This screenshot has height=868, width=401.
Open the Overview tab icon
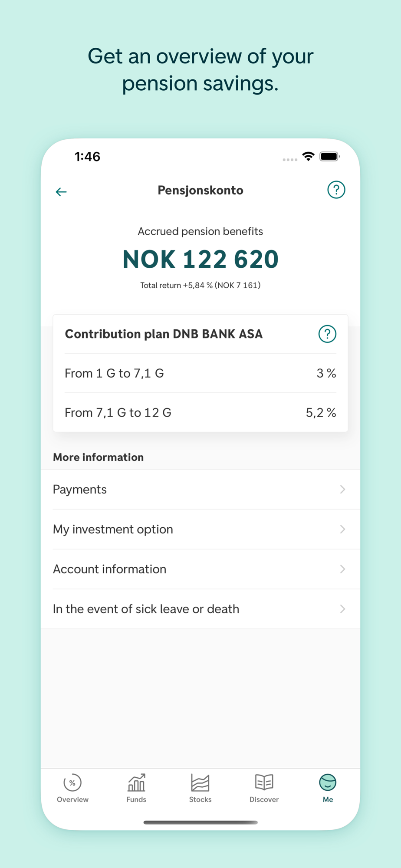click(72, 783)
